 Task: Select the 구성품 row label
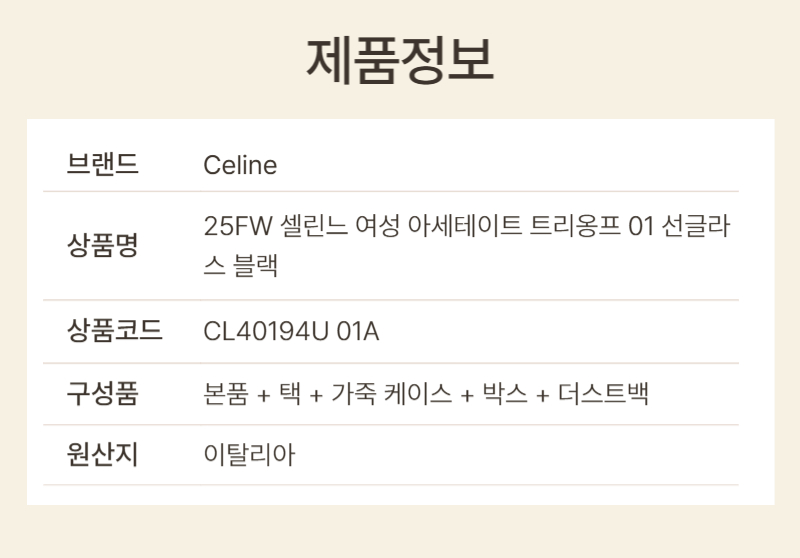(x=103, y=393)
